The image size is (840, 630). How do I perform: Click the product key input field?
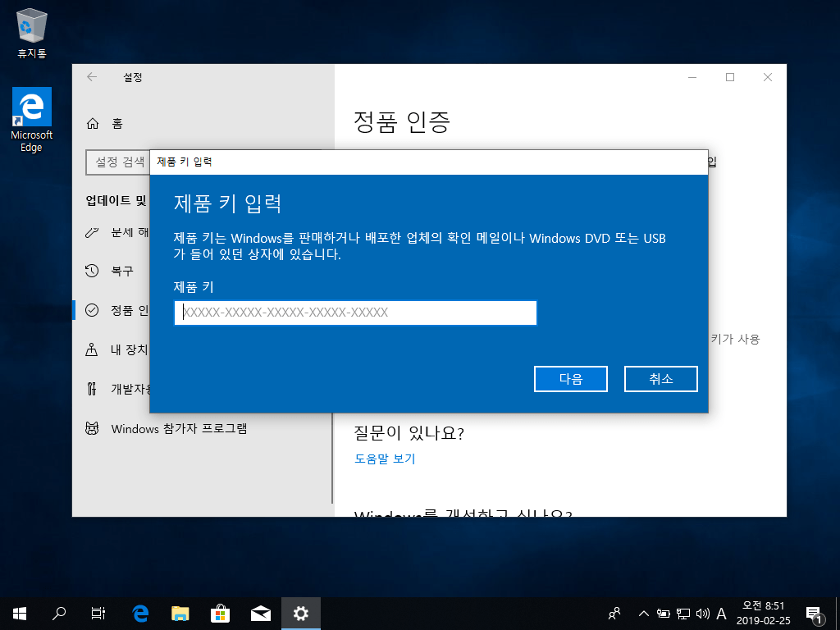click(x=355, y=313)
